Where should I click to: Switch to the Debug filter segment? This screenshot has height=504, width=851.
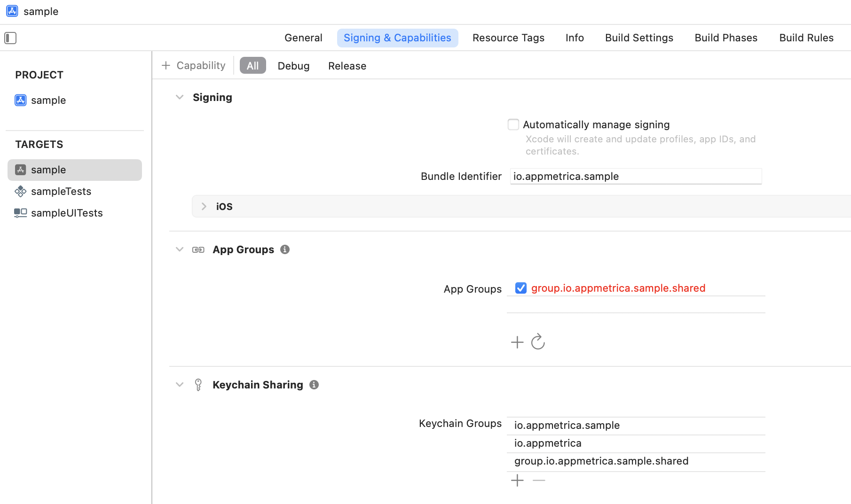[293, 66]
